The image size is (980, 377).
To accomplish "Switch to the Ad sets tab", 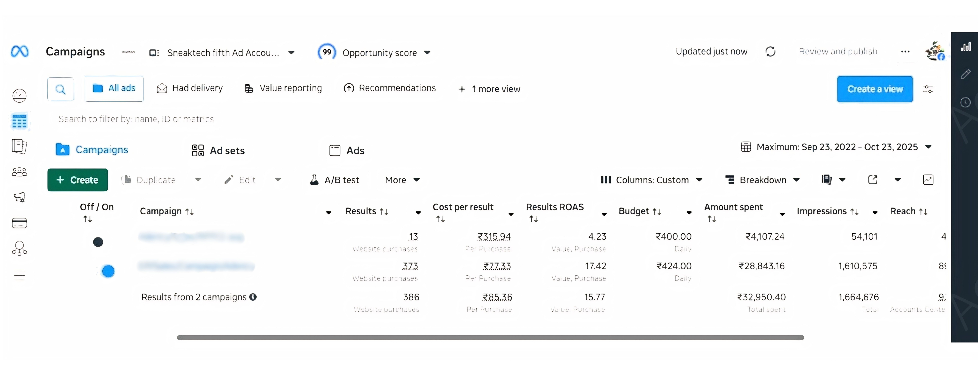I will click(x=218, y=150).
